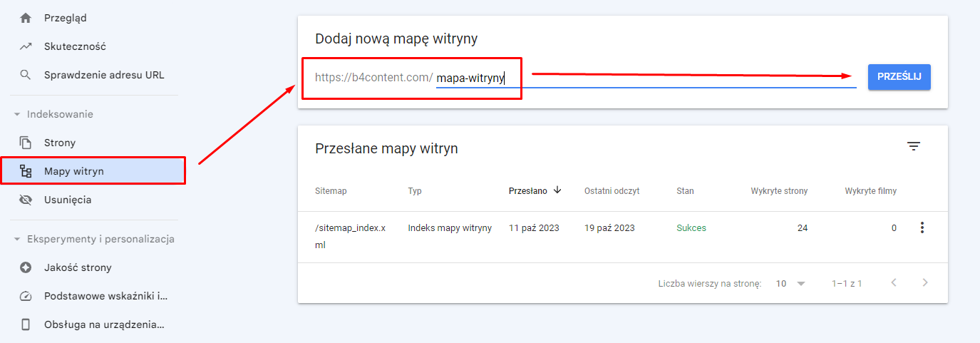Click the magnifier icon for Sprawdzenie adresu URL
The width and height of the screenshot is (980, 343).
pos(26,75)
